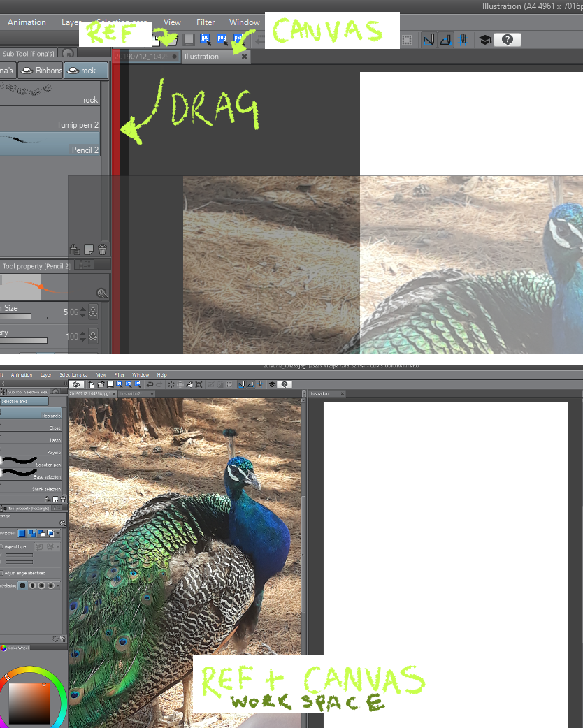Screen dimensions: 583x728
Task: Select the rock brush in sub tool list
Action: click(x=50, y=94)
